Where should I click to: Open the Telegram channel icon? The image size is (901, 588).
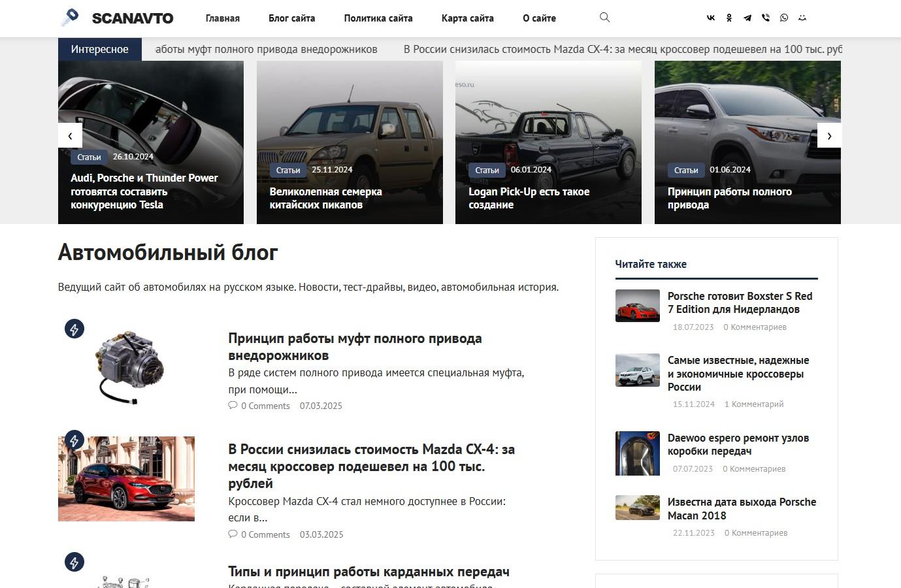(747, 18)
